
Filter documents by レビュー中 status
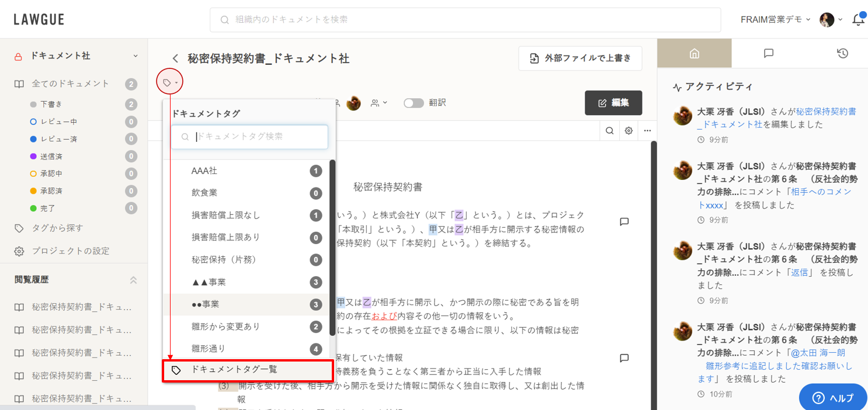(58, 121)
